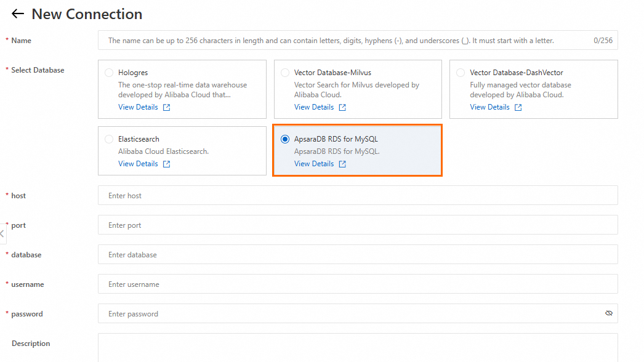This screenshot has width=644, height=362.
Task: Open external link icon under Elasticsearch
Action: point(166,164)
